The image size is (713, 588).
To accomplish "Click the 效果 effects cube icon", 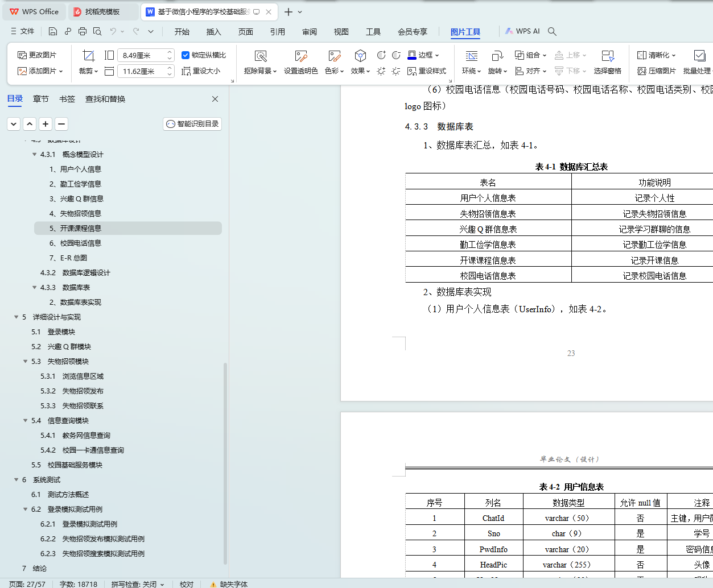I will click(x=360, y=56).
